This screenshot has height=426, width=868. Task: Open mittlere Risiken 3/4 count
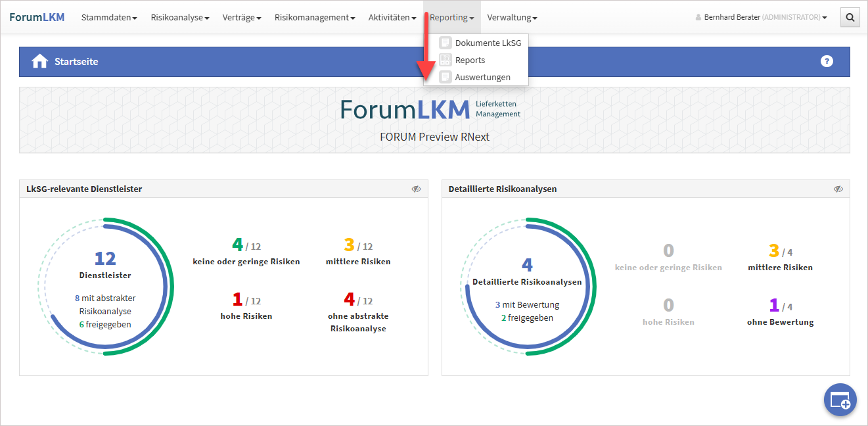(781, 258)
